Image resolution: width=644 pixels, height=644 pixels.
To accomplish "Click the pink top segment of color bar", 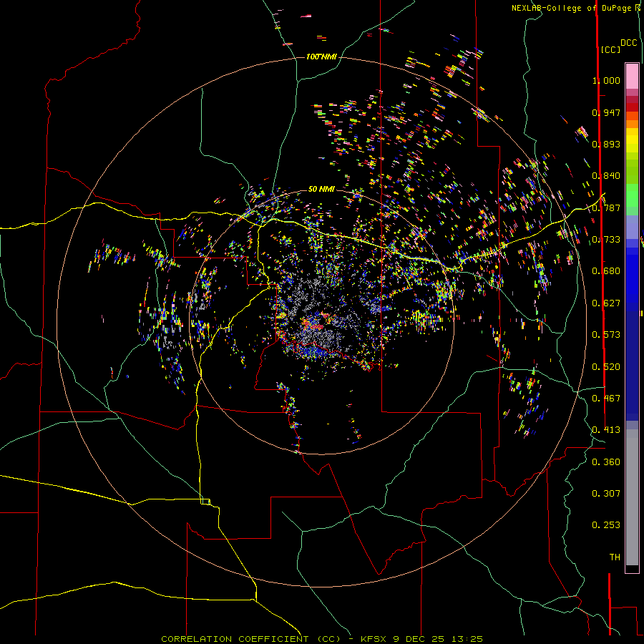I will click(x=632, y=76).
